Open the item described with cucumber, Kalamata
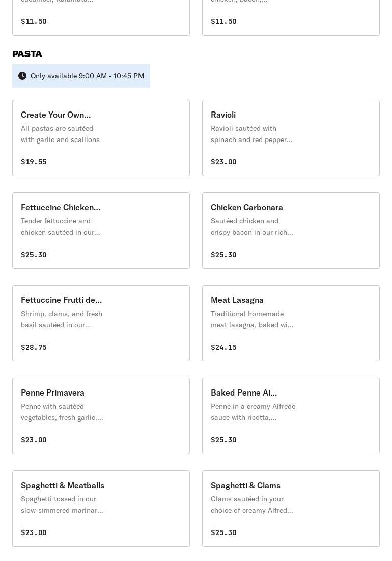The height and width of the screenshot is (561, 392). [x=101, y=15]
